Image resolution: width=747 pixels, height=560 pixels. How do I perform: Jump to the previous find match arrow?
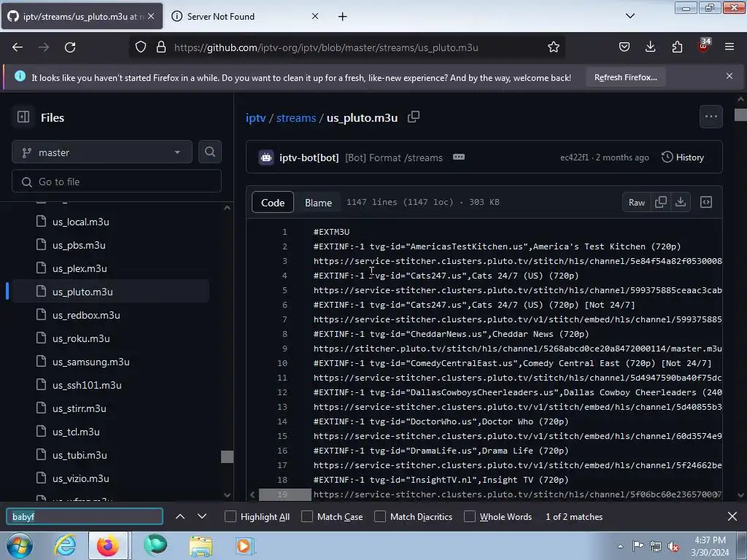point(180,517)
